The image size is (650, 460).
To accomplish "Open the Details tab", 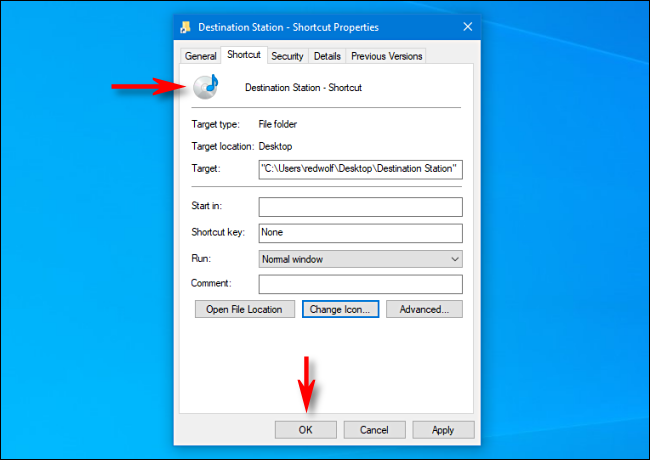I will 327,56.
